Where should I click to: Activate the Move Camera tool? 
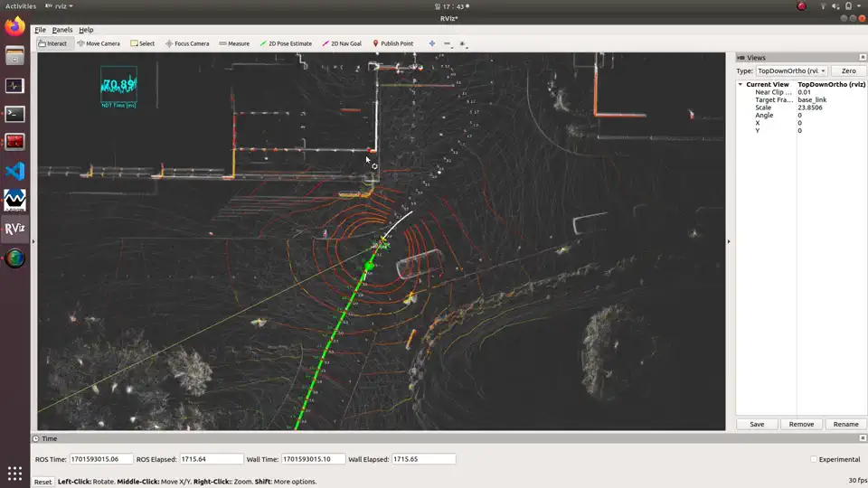point(99,43)
